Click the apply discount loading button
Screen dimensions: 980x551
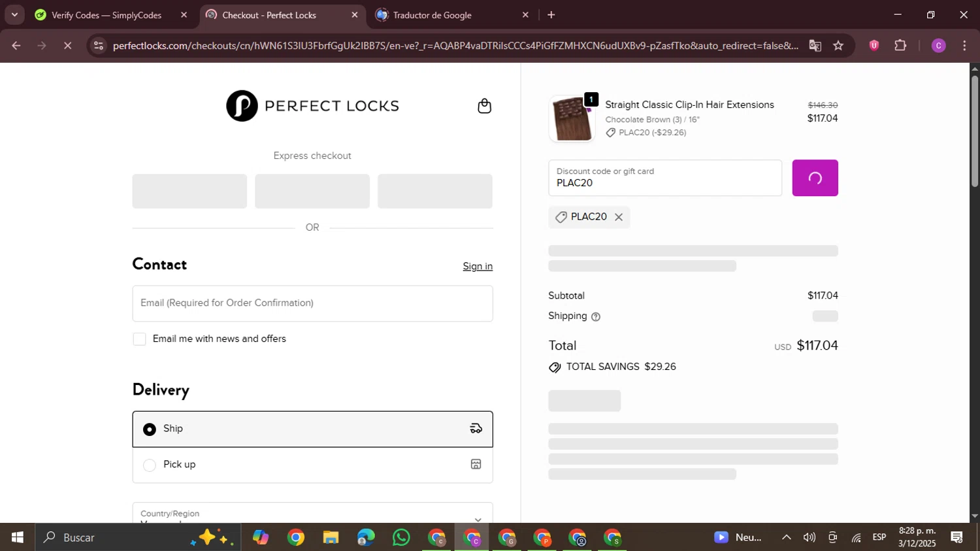815,178
